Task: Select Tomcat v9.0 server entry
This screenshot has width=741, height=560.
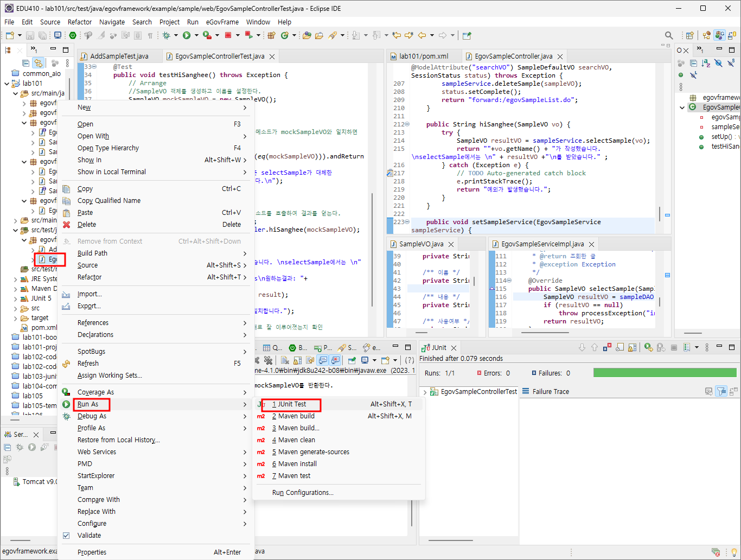Action: pyautogui.click(x=40, y=482)
